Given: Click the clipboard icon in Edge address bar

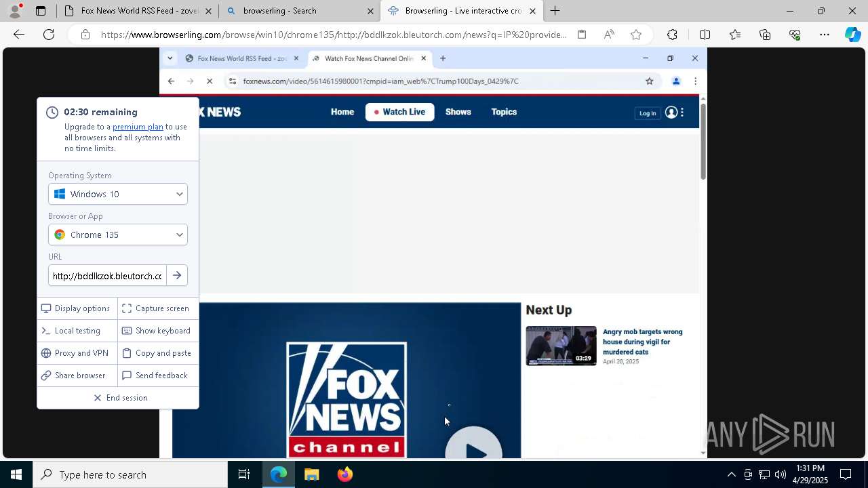Looking at the screenshot, I should pyautogui.click(x=582, y=35).
